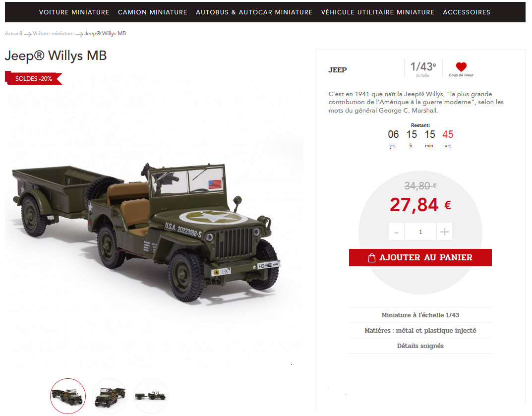Image resolution: width=532 pixels, height=416 pixels.
Task: Click the JEEP brand logo
Action: click(x=338, y=70)
